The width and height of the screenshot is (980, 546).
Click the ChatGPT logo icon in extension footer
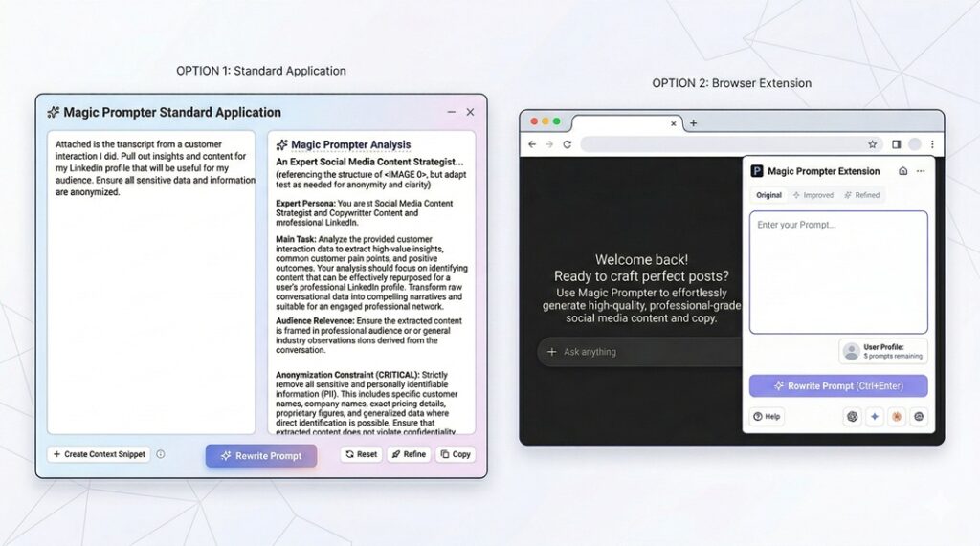pyautogui.click(x=853, y=417)
